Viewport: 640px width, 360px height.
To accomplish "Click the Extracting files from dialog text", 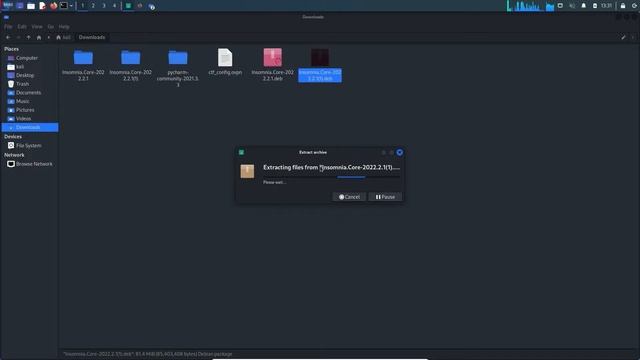I will point(331,167).
